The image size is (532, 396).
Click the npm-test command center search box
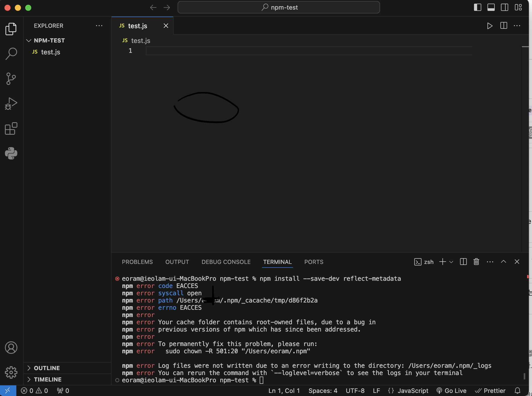[279, 7]
